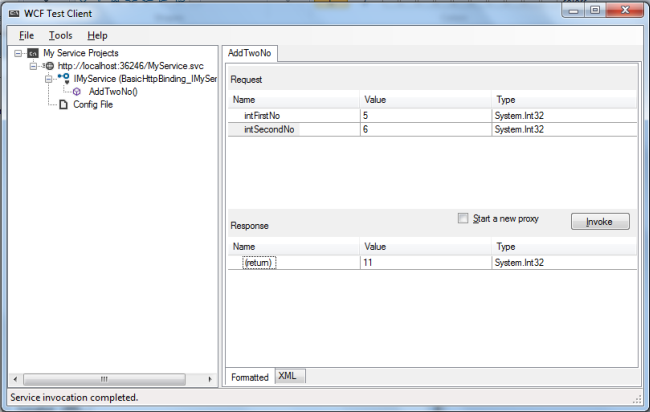The image size is (650, 412).
Task: Click the Request Type column header
Action: (565, 100)
